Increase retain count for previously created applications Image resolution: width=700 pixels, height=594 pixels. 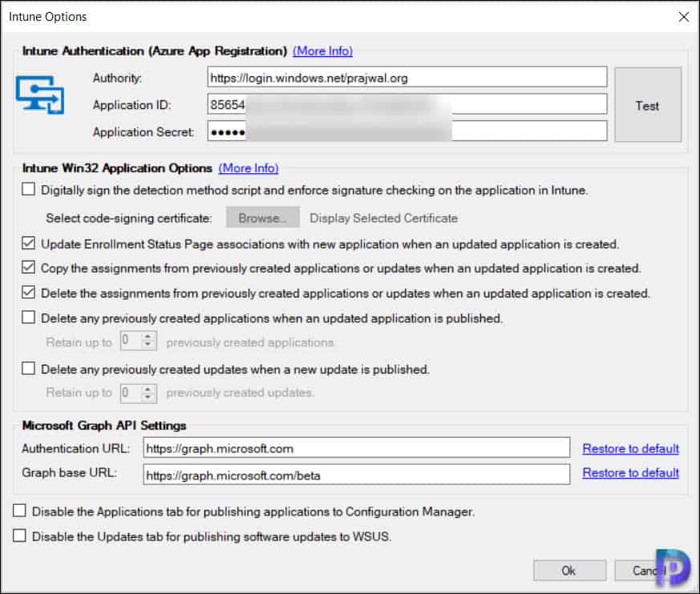pos(148,337)
